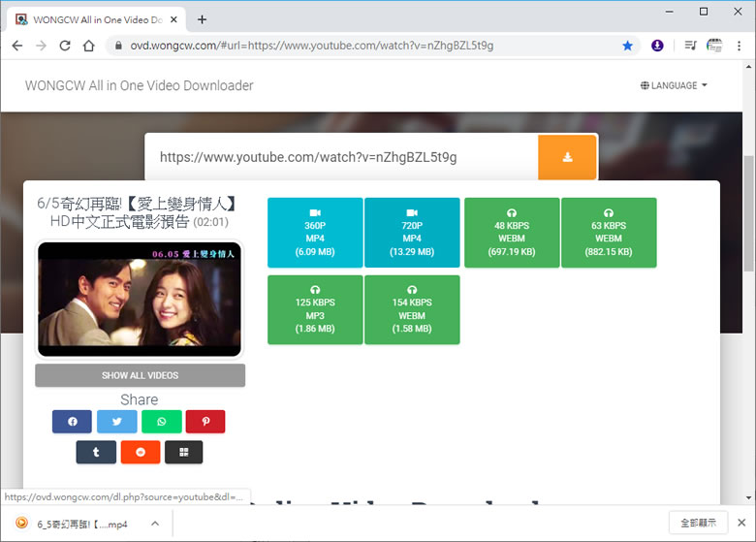Go back to the previous page
The height and width of the screenshot is (542, 756).
tap(17, 46)
